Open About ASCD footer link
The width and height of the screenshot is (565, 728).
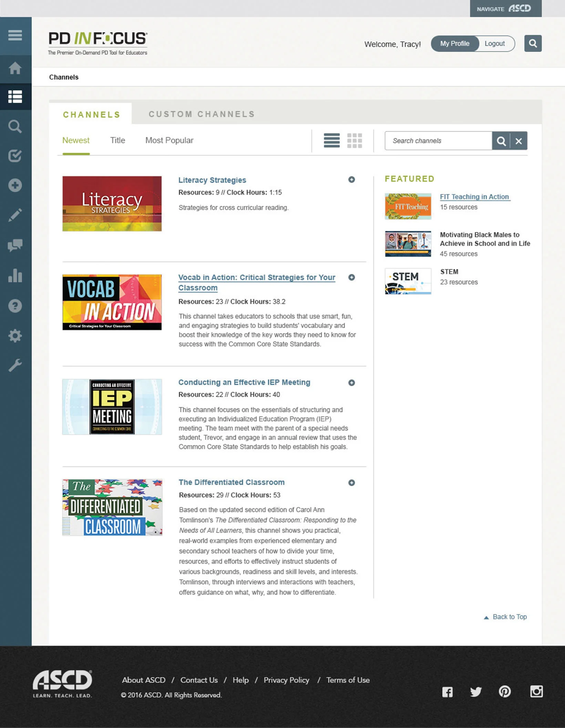pyautogui.click(x=144, y=680)
